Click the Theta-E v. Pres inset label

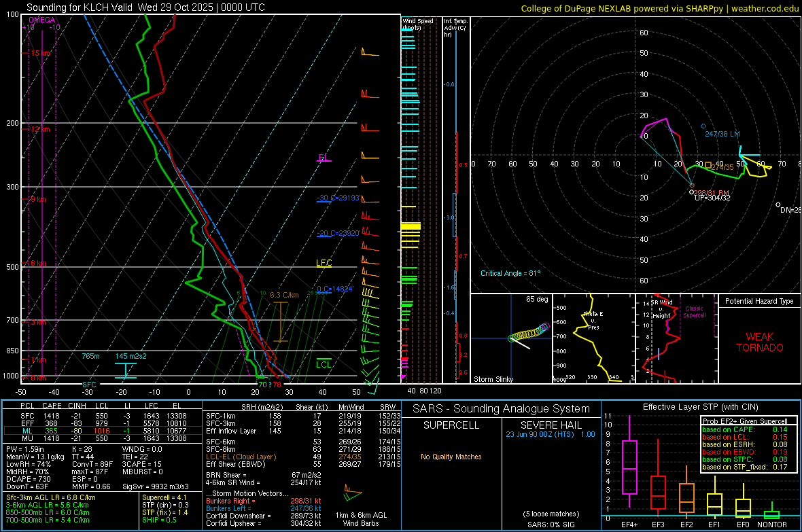coord(593,321)
